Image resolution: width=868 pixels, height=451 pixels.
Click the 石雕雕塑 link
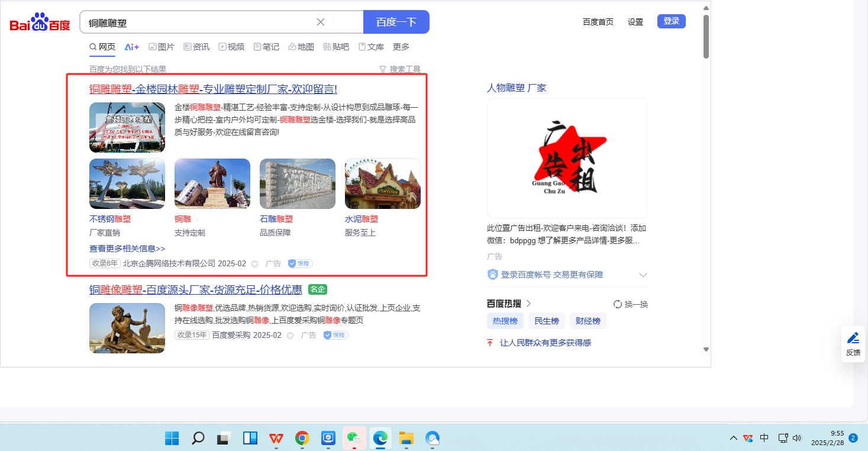[x=276, y=219]
